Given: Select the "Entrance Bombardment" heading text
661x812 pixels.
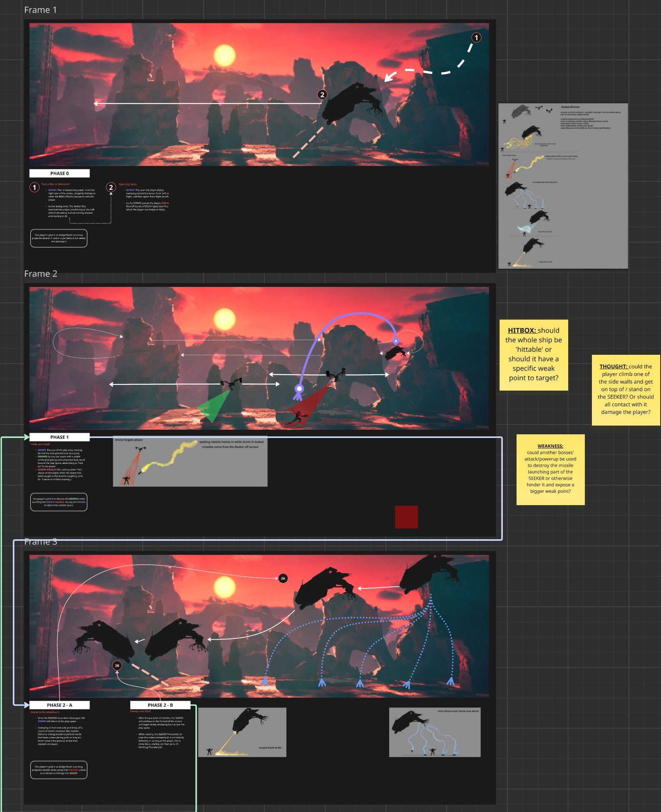Looking at the screenshot, I should tap(45, 712).
